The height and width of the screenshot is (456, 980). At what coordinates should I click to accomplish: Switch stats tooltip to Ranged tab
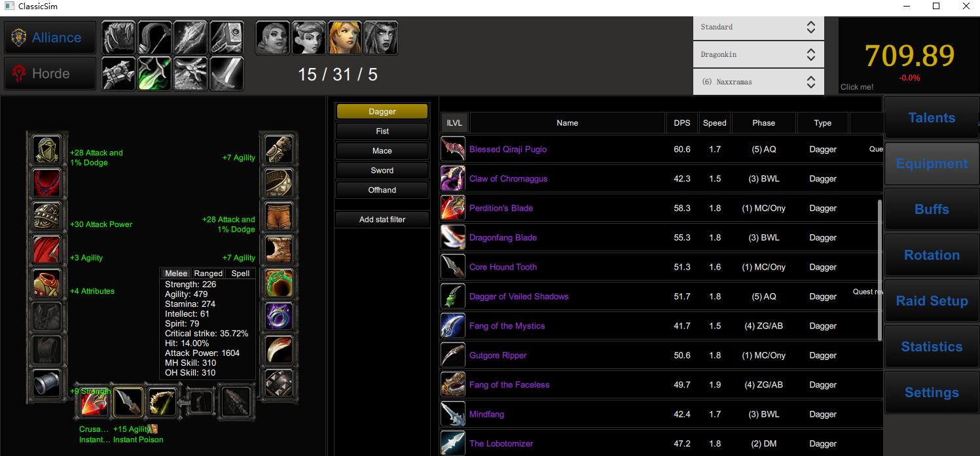tap(208, 273)
